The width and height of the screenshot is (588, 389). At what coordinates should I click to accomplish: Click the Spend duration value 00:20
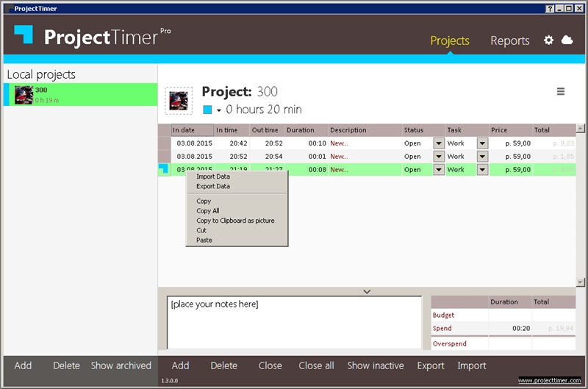click(x=521, y=328)
